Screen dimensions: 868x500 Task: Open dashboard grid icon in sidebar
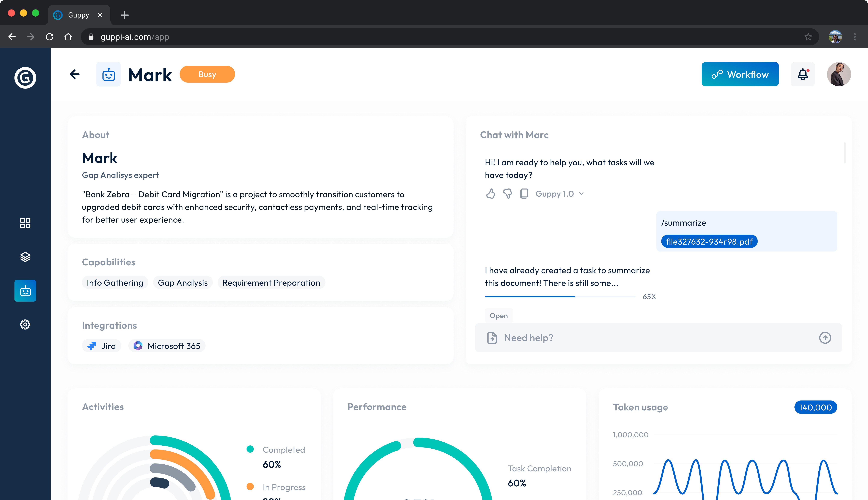tap(25, 223)
